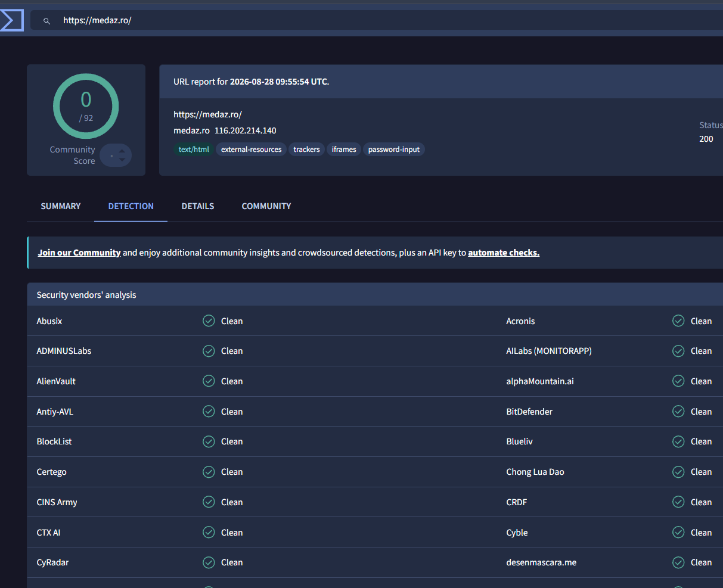723x588 pixels.
Task: Click the search magnifier icon in URL bar
Action: [46, 21]
